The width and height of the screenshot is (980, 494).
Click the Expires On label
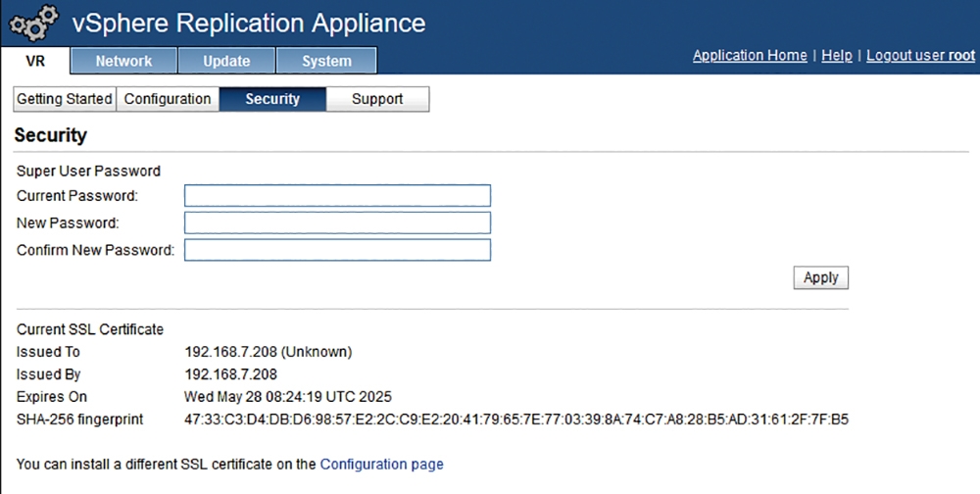click(52, 396)
